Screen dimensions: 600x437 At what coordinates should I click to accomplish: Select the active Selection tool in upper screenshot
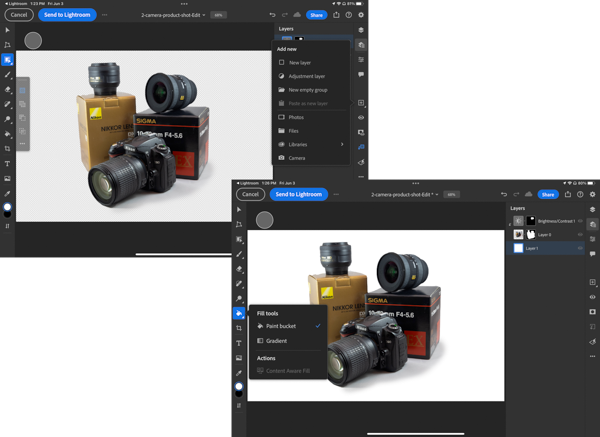coord(7,60)
